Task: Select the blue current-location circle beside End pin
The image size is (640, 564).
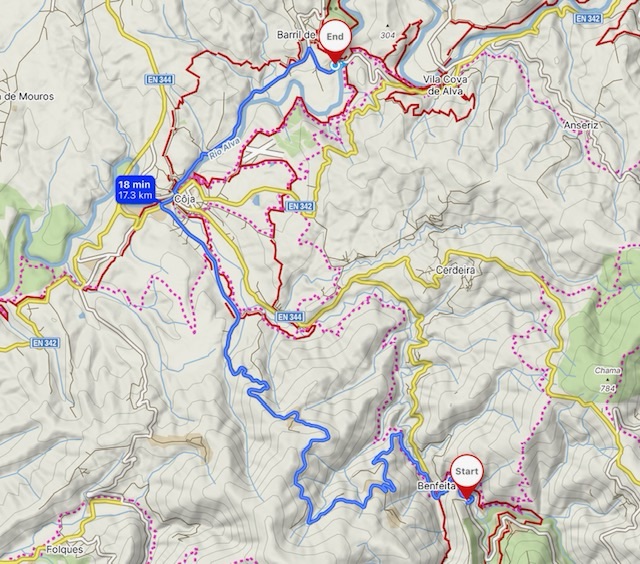Action: [x=336, y=65]
